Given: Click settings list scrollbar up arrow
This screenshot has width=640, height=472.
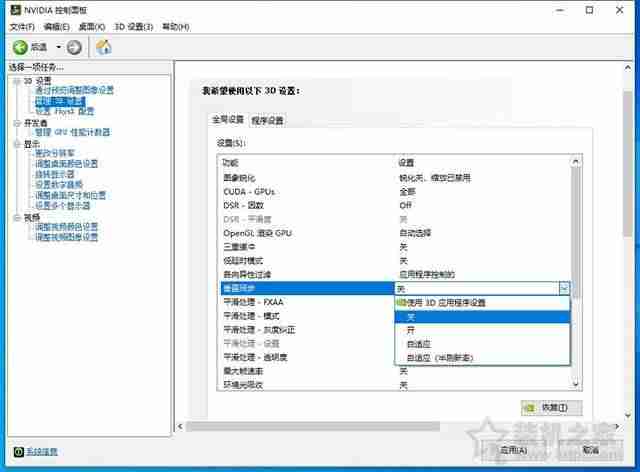Looking at the screenshot, I should (x=576, y=162).
